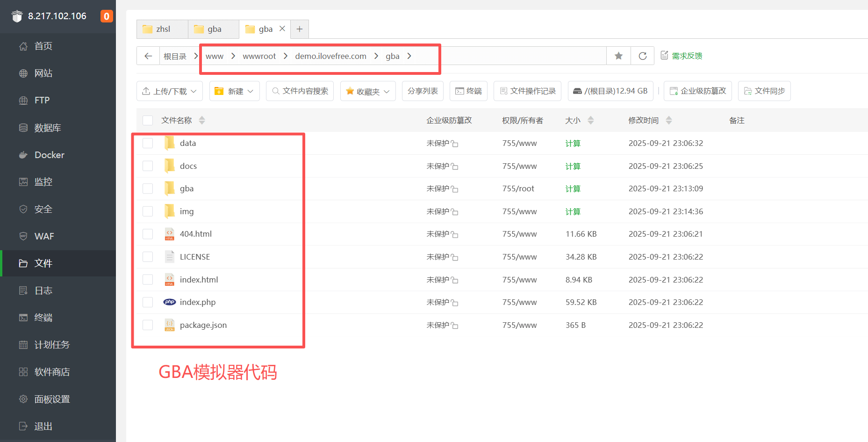Open the 新建 (new) dropdown menu

tap(234, 91)
